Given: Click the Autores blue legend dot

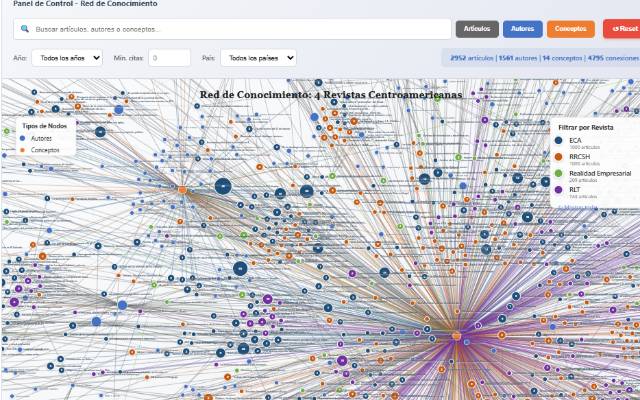Looking at the screenshot, I should [23, 138].
